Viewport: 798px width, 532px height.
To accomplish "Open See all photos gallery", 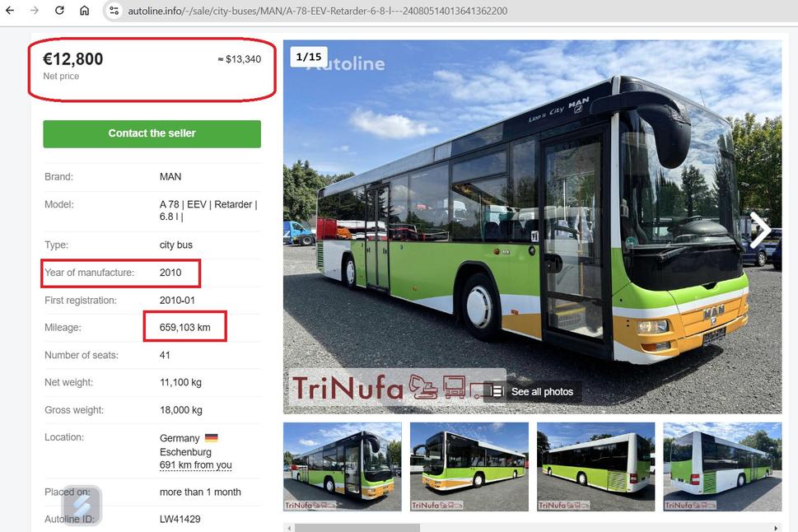I will pyautogui.click(x=542, y=391).
